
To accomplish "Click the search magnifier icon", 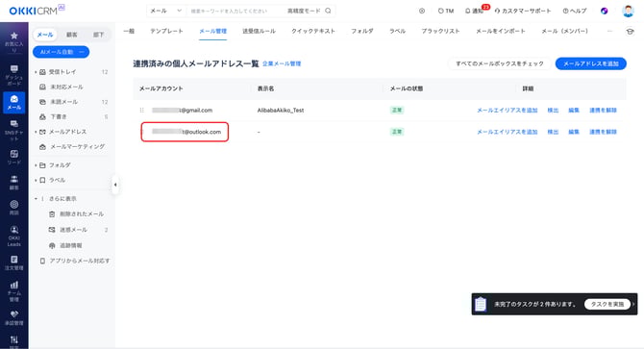I will (328, 11).
